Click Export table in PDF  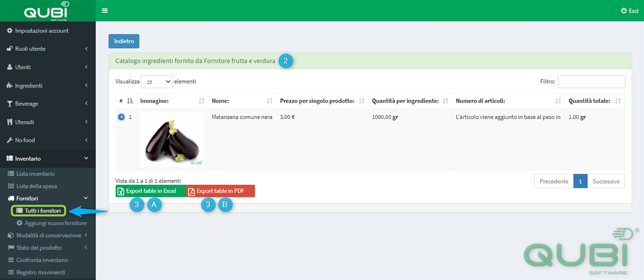coord(220,191)
